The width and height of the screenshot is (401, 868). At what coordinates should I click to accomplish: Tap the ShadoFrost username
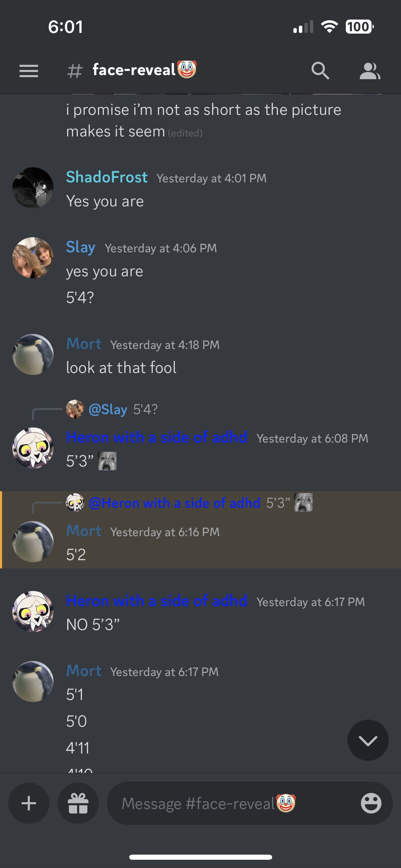coord(107,177)
